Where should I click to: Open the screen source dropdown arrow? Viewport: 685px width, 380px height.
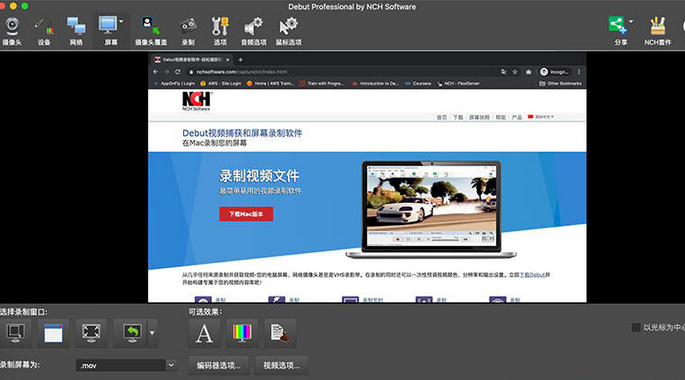[x=121, y=21]
